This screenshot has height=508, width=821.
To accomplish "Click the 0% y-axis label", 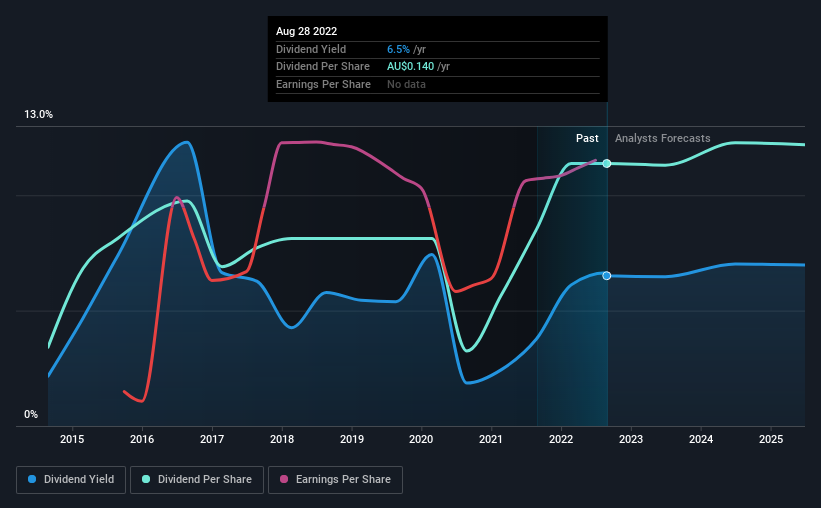I will (31, 414).
